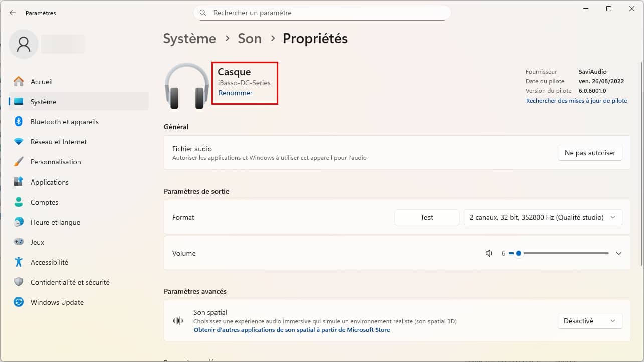Click the Renommer link under Casque
644x362 pixels.
pos(236,93)
